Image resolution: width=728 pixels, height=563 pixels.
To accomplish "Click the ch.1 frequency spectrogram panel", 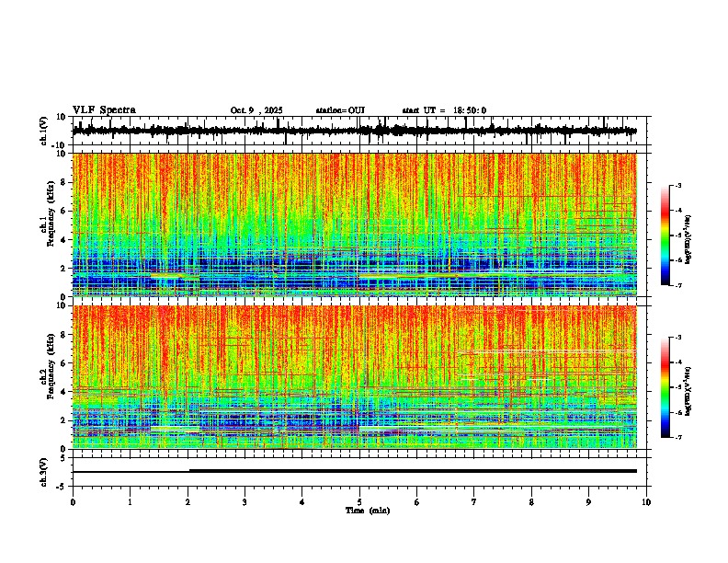I will 354,224.
